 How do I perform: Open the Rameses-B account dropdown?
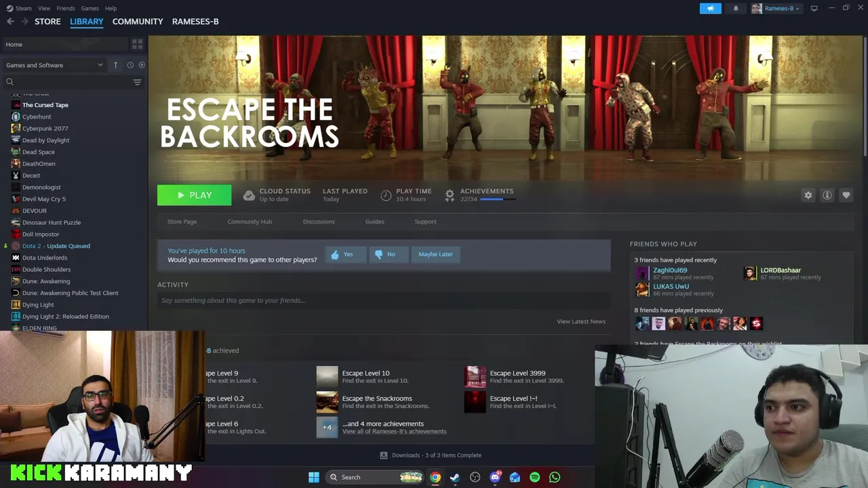click(x=776, y=8)
